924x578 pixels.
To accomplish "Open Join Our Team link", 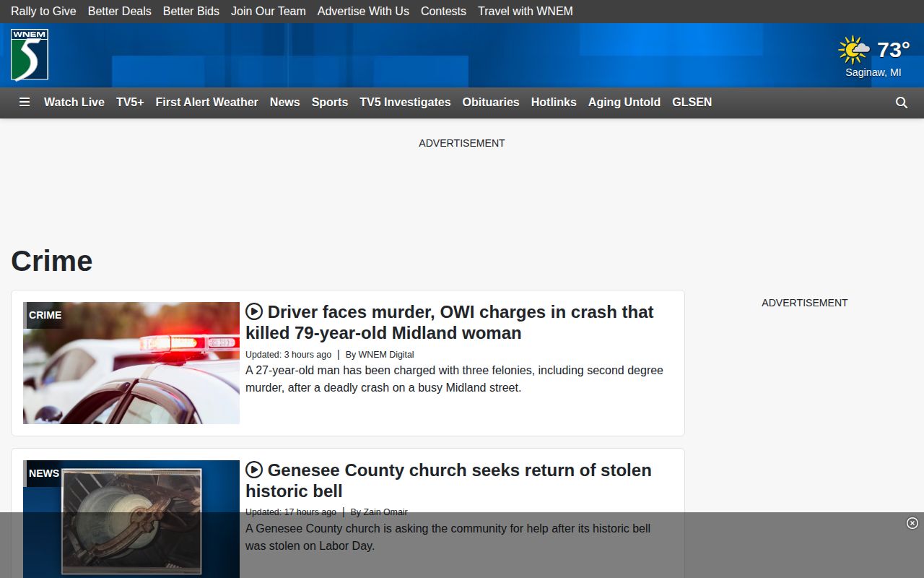I will coord(269,11).
